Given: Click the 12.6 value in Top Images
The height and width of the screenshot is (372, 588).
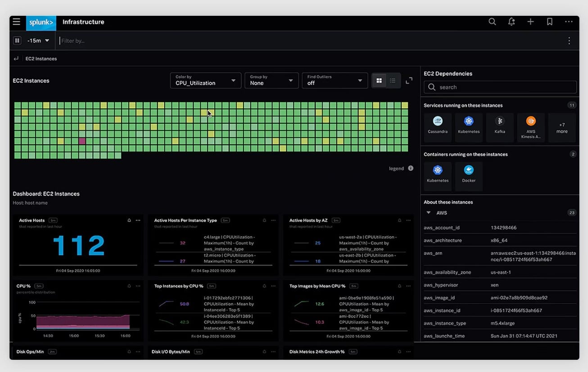Looking at the screenshot, I should click(320, 304).
